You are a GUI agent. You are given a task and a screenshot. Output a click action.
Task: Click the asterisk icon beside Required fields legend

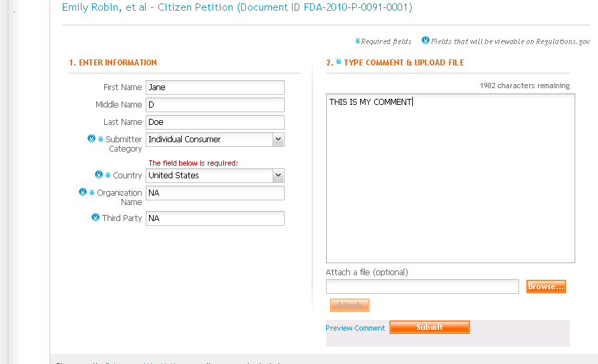[x=357, y=41]
